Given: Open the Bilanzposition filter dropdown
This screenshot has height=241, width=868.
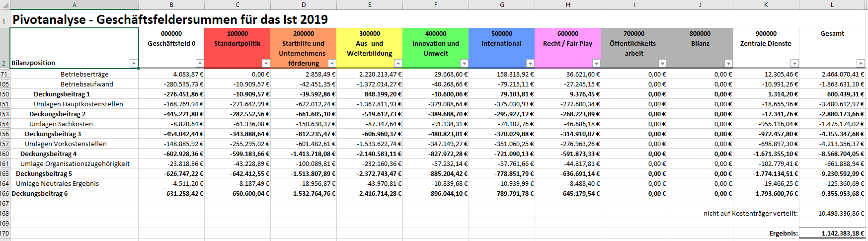Looking at the screenshot, I should tap(133, 64).
